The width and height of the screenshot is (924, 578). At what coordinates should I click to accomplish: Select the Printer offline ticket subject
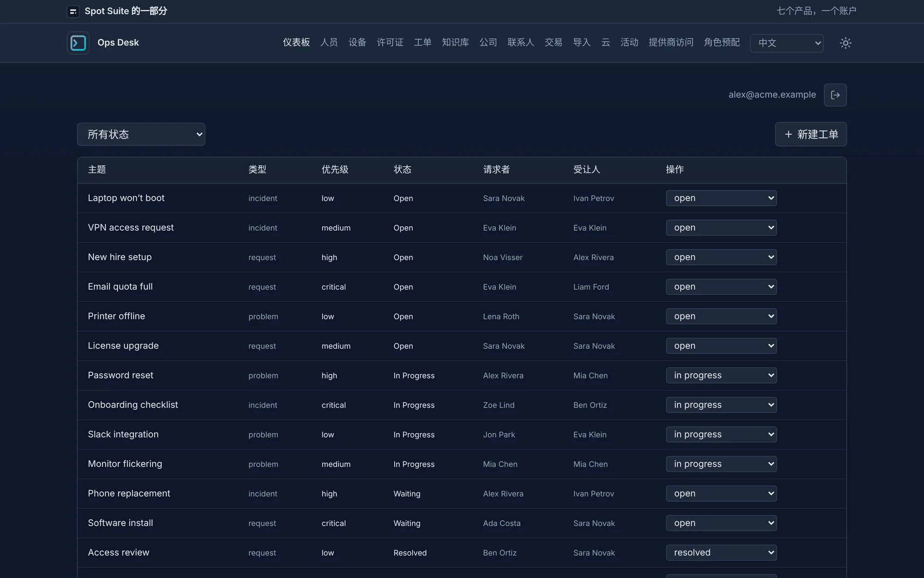coord(116,316)
